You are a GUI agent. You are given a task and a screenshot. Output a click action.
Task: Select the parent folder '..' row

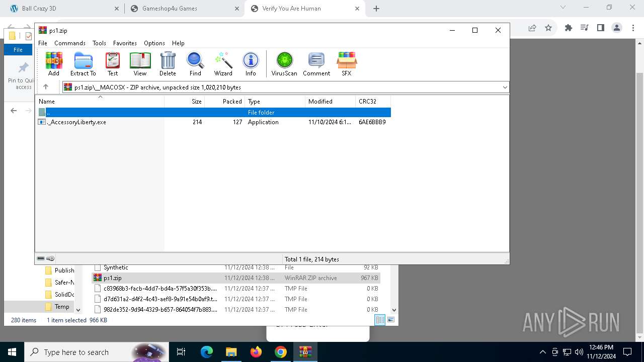click(x=214, y=112)
